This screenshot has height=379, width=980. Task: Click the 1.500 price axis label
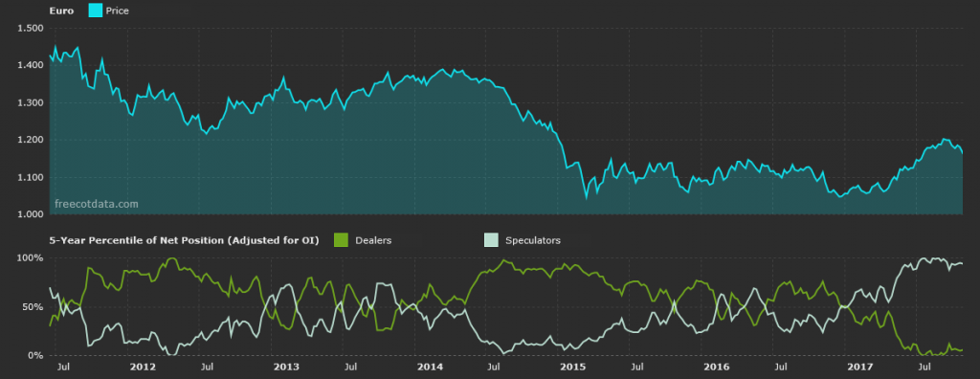tap(30, 28)
